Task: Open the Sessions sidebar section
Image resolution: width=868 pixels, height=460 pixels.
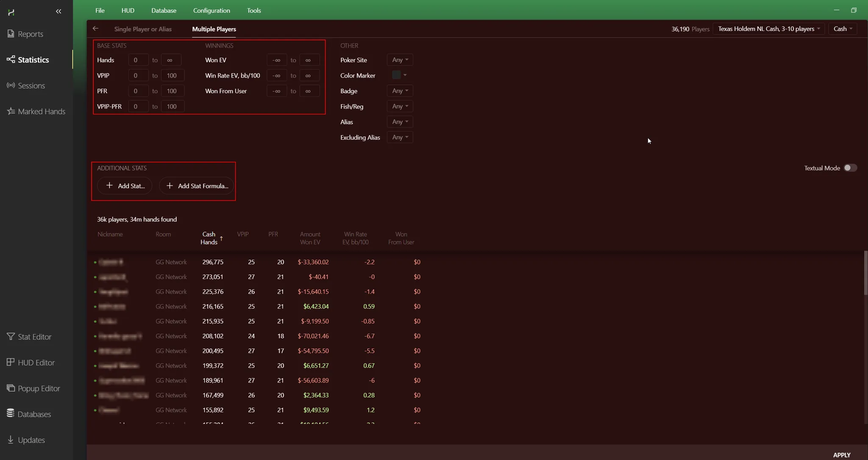Action: (x=26, y=86)
